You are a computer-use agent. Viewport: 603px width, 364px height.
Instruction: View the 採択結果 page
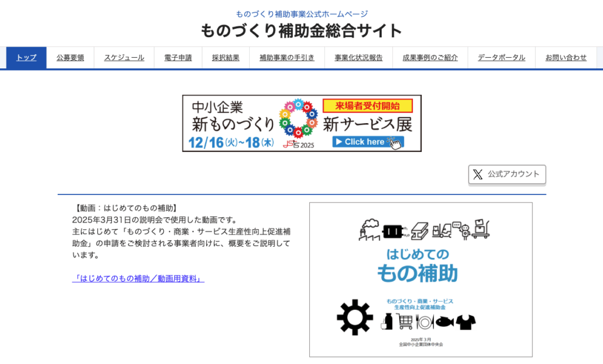[x=226, y=58]
